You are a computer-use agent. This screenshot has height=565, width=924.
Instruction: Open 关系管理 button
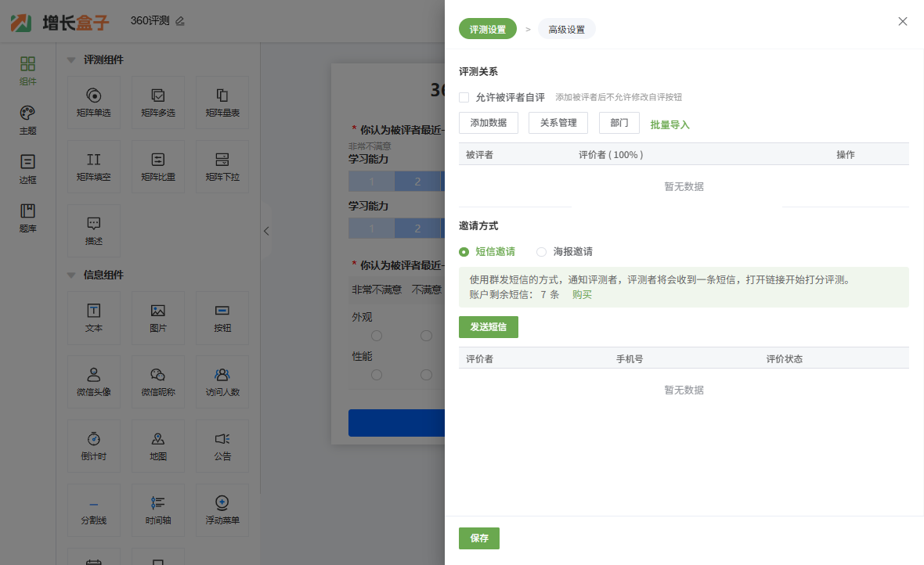pyautogui.click(x=558, y=123)
